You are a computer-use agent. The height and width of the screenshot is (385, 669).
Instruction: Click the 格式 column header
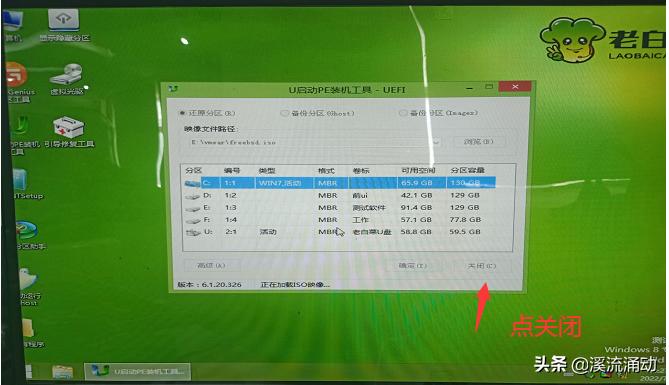[x=326, y=171]
